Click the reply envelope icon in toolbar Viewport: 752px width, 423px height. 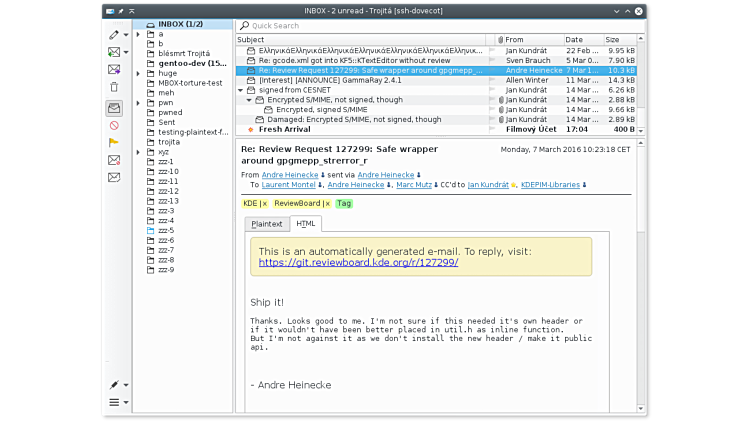(x=114, y=52)
